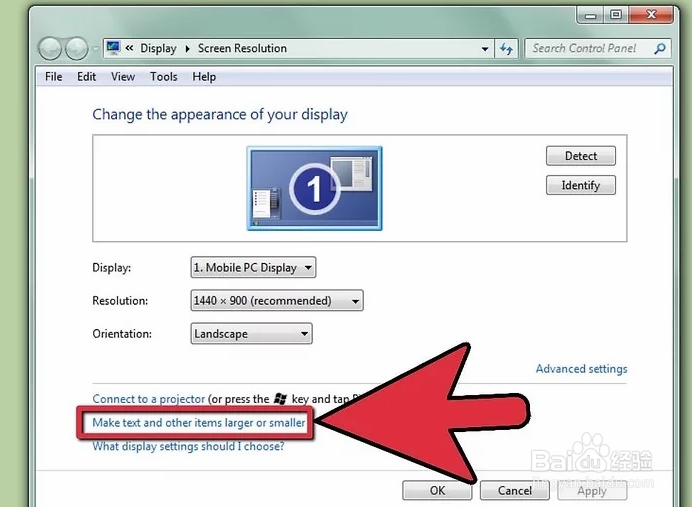Click the Screen Resolution breadcrumb text
The height and width of the screenshot is (507, 692).
[242, 48]
